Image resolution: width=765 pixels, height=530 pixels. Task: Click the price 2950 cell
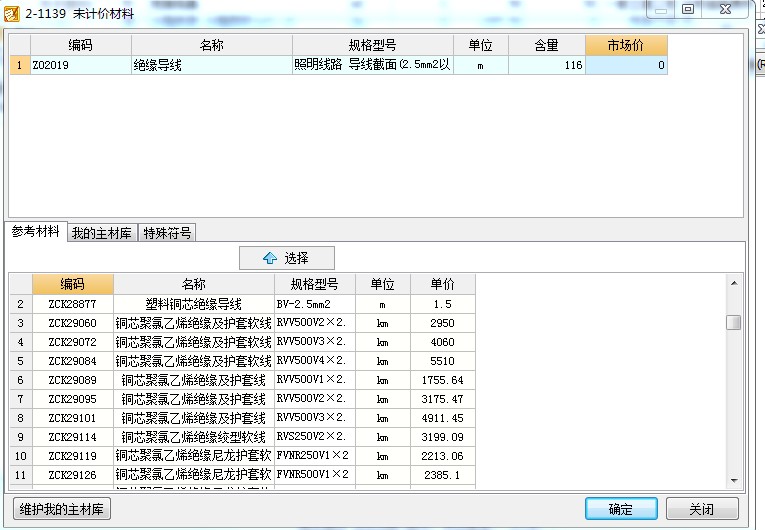(x=443, y=323)
